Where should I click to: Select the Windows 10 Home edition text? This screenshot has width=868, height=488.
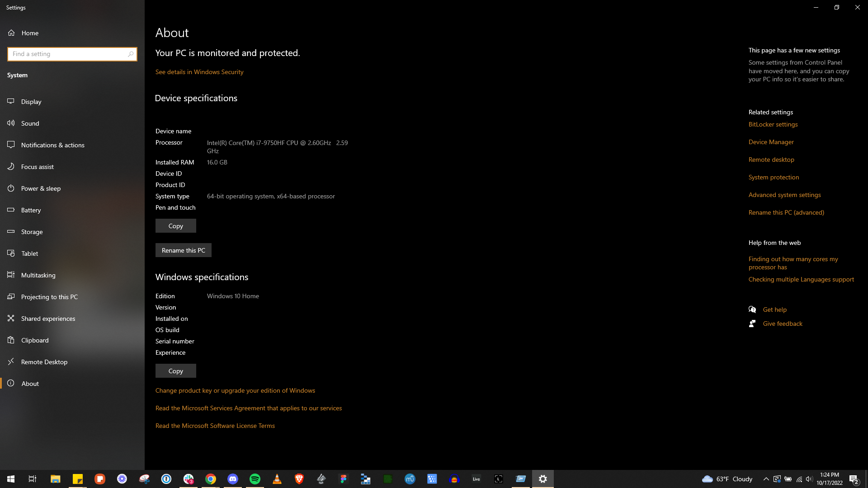[x=233, y=296]
